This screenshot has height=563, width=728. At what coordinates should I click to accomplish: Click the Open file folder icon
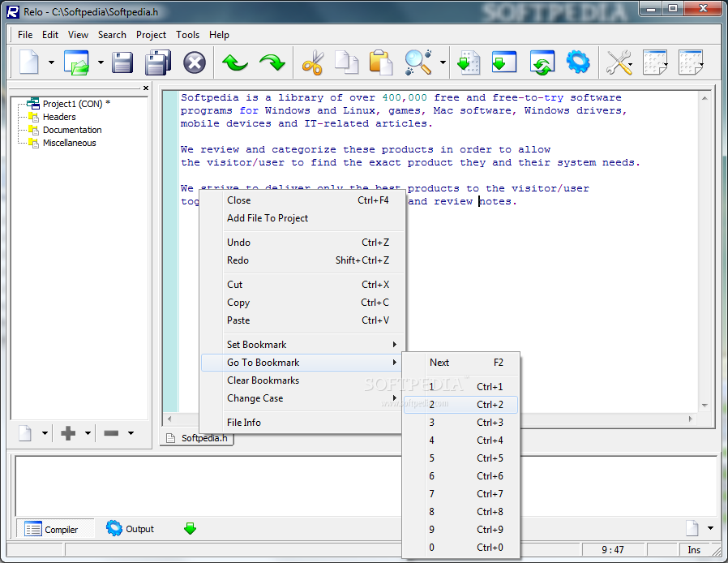tap(76, 62)
